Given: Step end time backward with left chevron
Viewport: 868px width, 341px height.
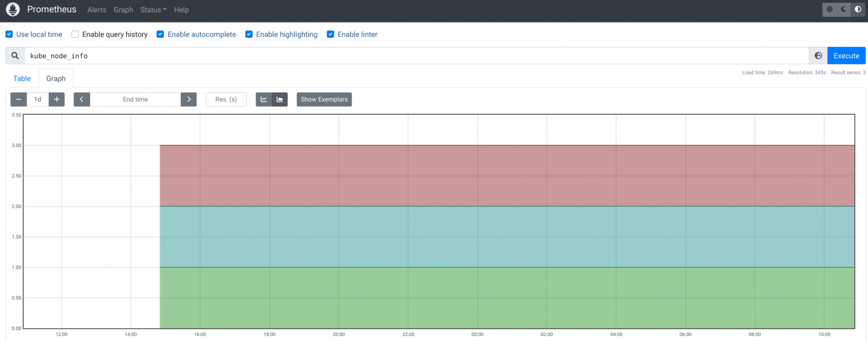Looking at the screenshot, I should pos(81,99).
